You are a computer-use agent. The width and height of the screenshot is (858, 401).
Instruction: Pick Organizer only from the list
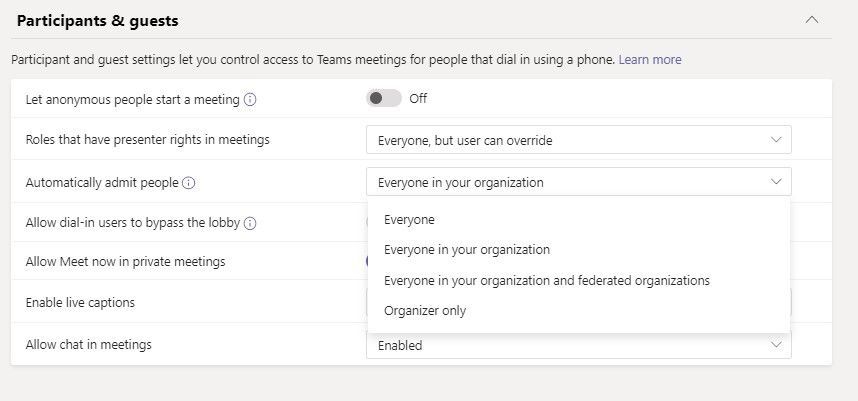click(x=425, y=310)
